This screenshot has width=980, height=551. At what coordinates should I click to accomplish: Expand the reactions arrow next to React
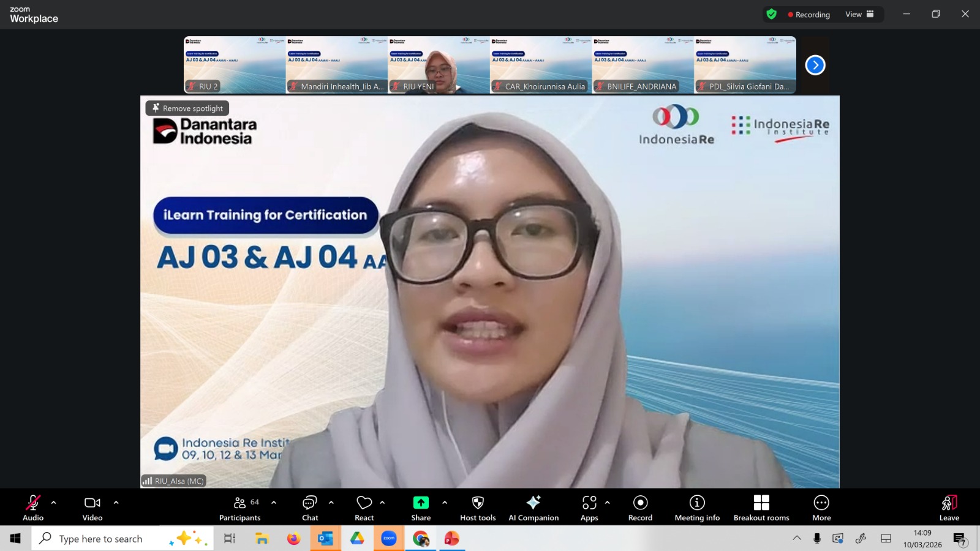pos(382,503)
